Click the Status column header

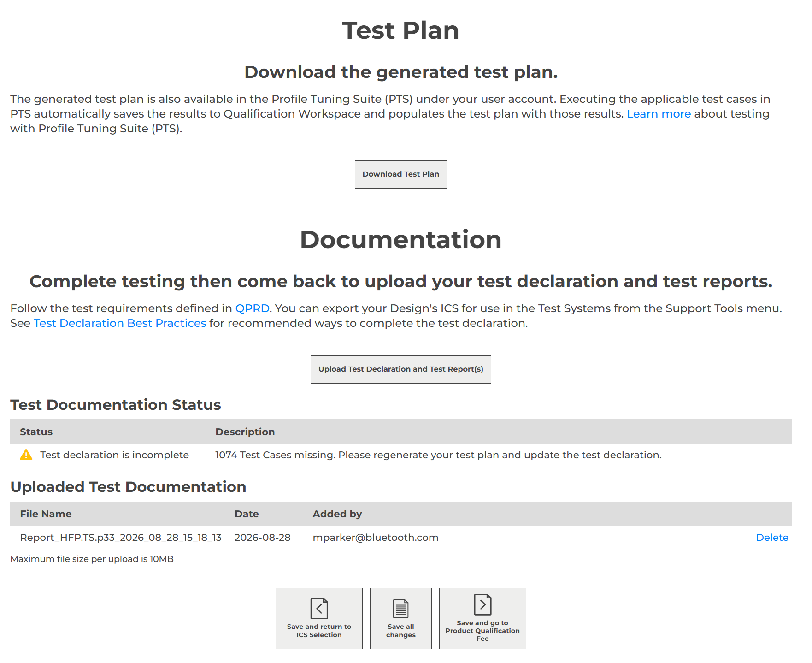pos(36,432)
